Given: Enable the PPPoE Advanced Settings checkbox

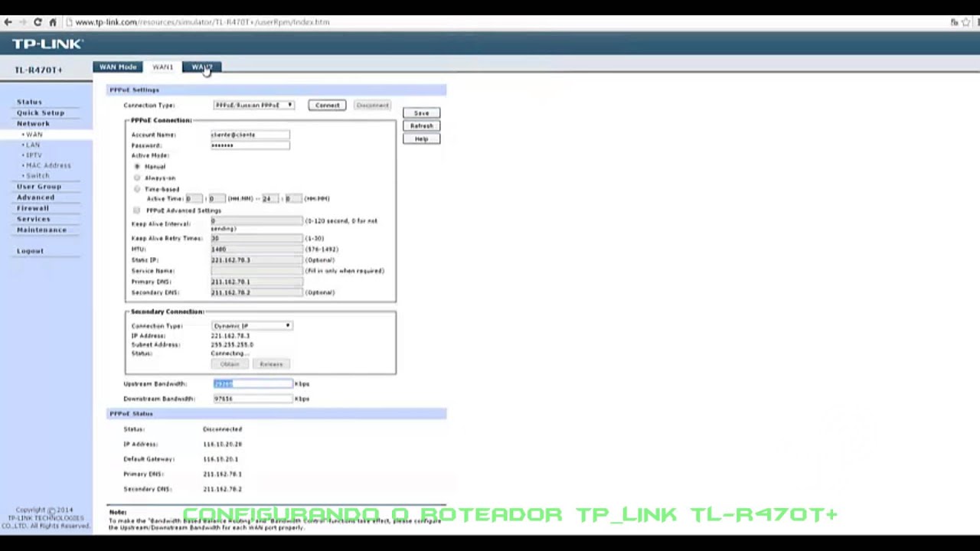Looking at the screenshot, I should point(137,210).
